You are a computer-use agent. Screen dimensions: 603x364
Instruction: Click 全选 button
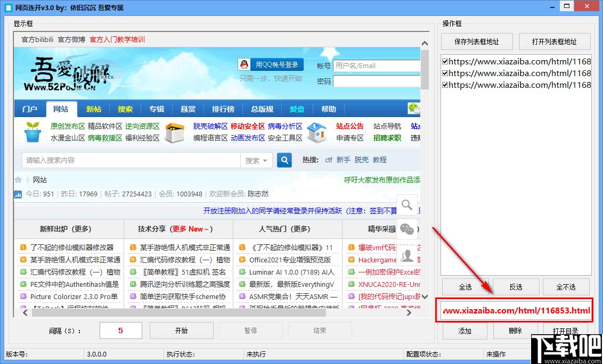pyautogui.click(x=466, y=287)
